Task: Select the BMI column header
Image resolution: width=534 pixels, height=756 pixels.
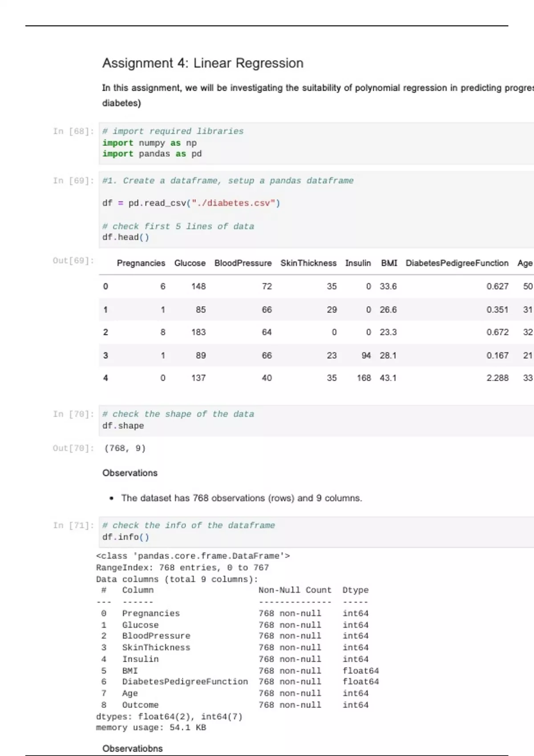Action: click(388, 263)
